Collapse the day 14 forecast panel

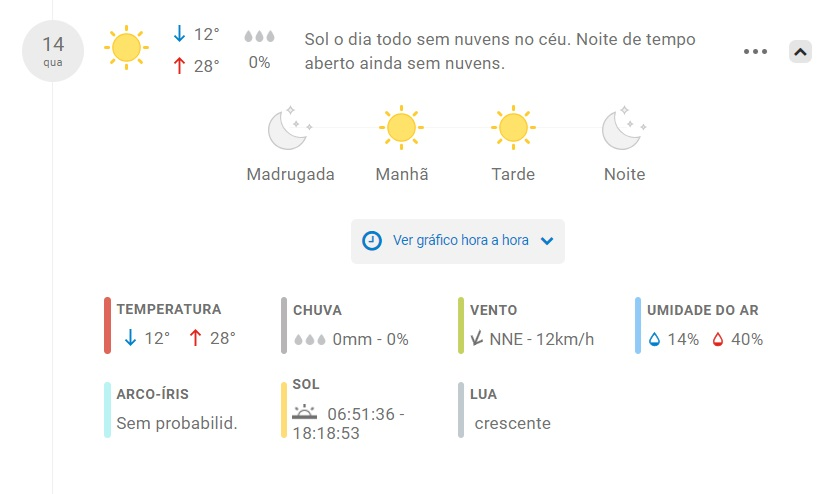(x=800, y=52)
